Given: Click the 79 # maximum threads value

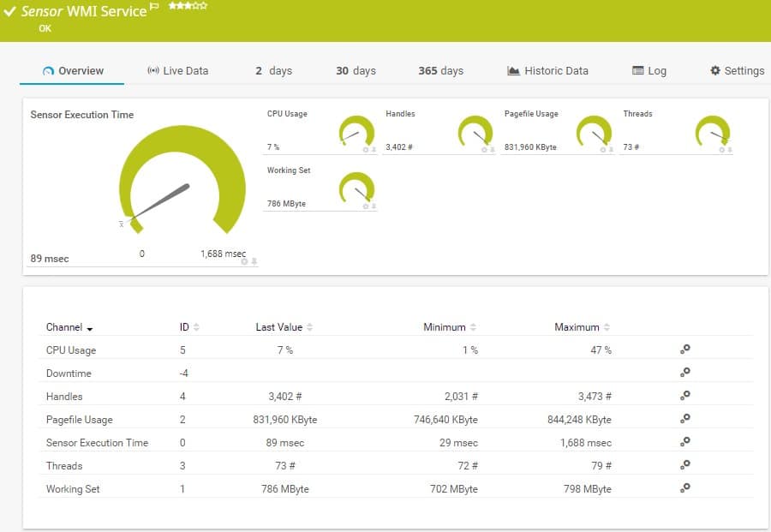Looking at the screenshot, I should point(601,466).
